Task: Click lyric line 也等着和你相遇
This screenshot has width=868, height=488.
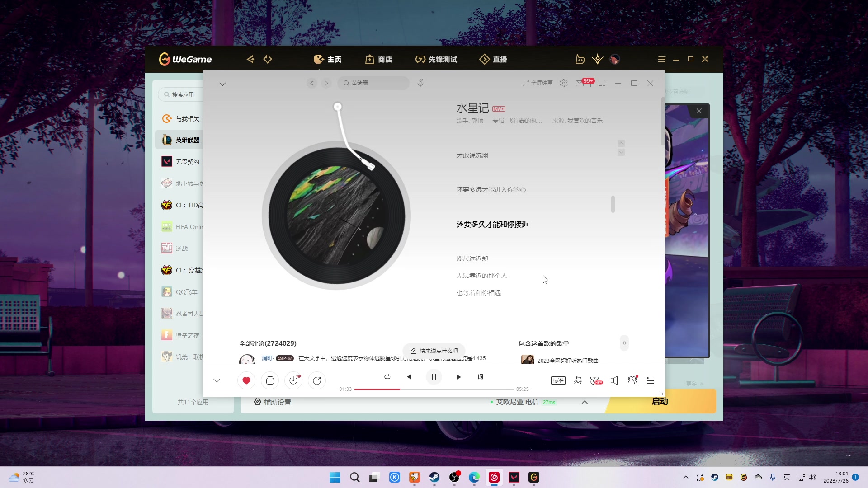Action: coord(479,293)
